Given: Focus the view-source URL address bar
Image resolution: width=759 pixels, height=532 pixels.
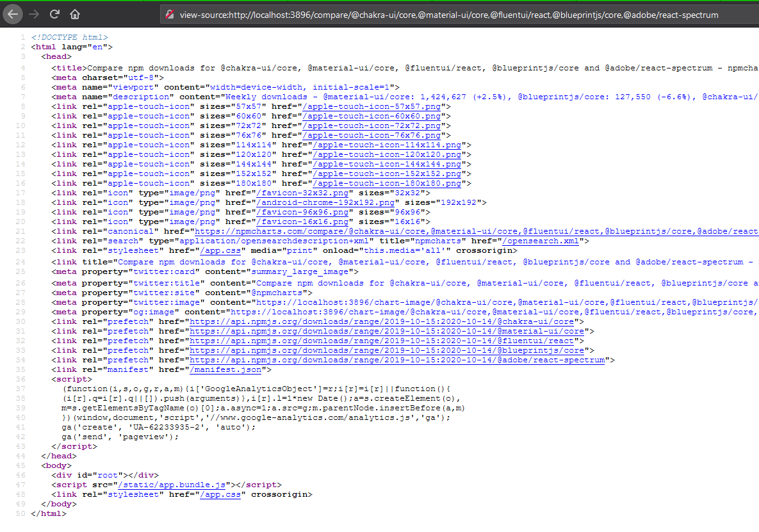Looking at the screenshot, I should pos(459,15).
